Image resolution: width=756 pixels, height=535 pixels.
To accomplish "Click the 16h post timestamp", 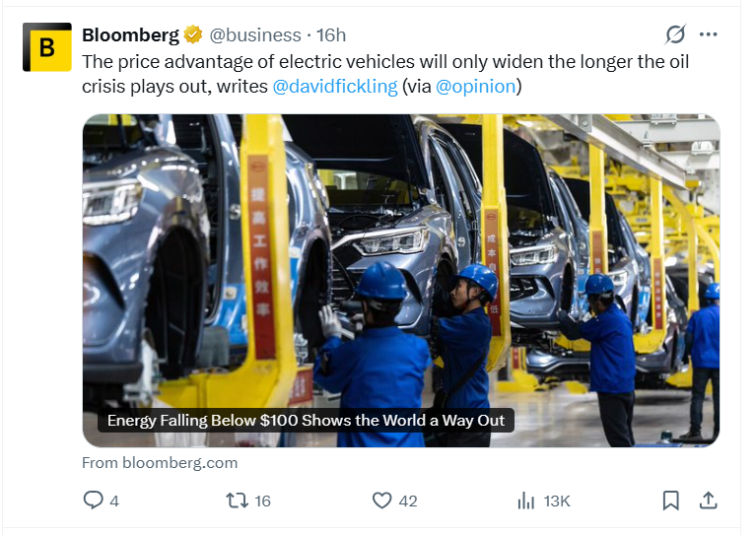I will tap(331, 35).
